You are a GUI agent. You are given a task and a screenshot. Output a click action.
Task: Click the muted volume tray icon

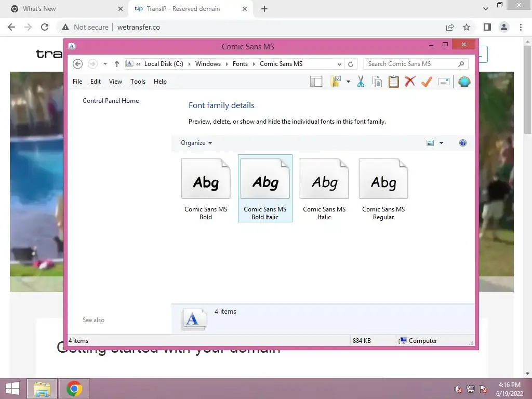coord(458,389)
